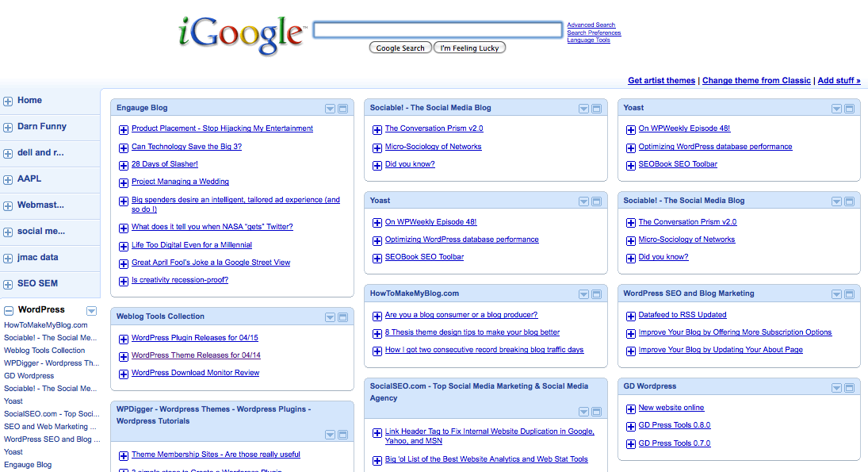Select WPDigger - Wordpress Th... in sidebar
The height and width of the screenshot is (472, 868).
(52, 363)
